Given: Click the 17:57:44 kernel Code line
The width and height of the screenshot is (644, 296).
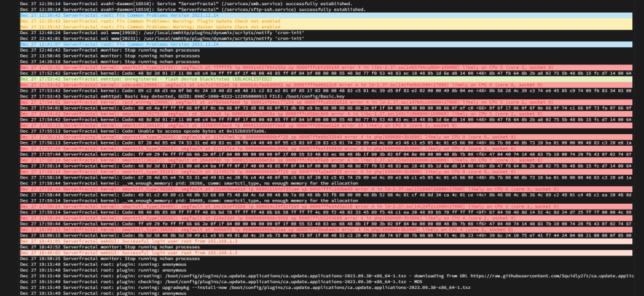Looking at the screenshot, I should [326, 154].
